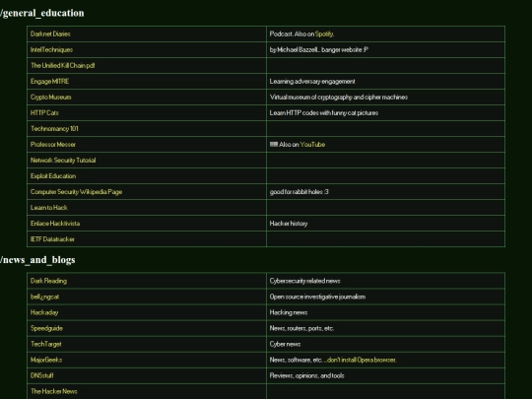Click the 'Cyber news' description
532x399 pixels.
click(285, 344)
